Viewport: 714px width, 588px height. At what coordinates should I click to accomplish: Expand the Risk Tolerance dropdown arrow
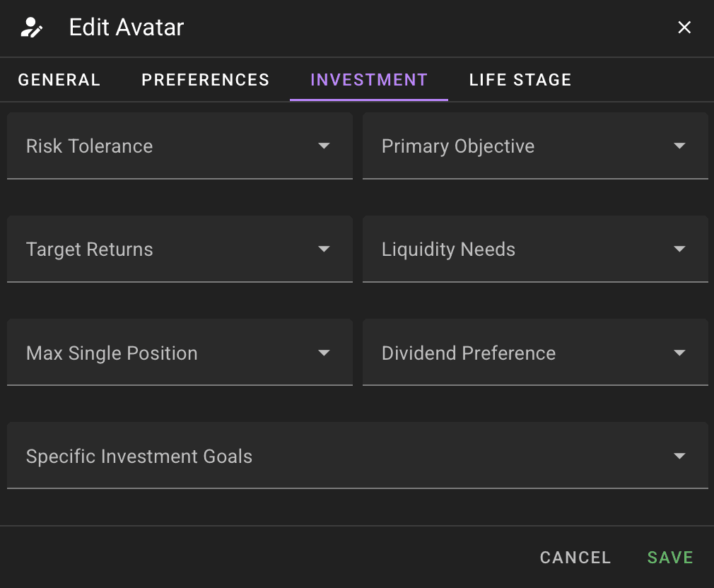[324, 146]
